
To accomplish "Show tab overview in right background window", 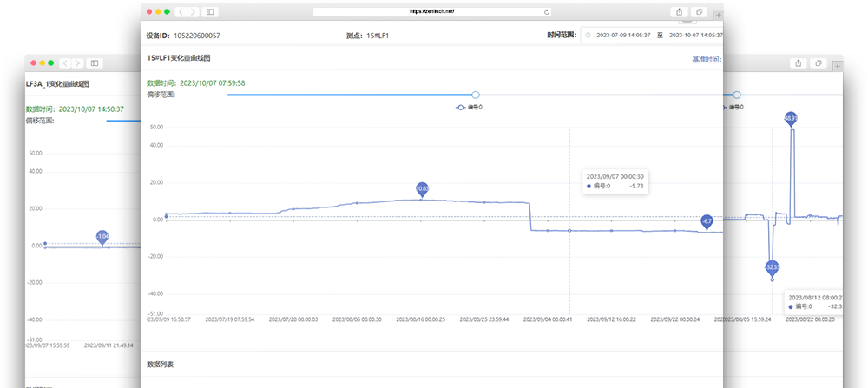I will 819,63.
